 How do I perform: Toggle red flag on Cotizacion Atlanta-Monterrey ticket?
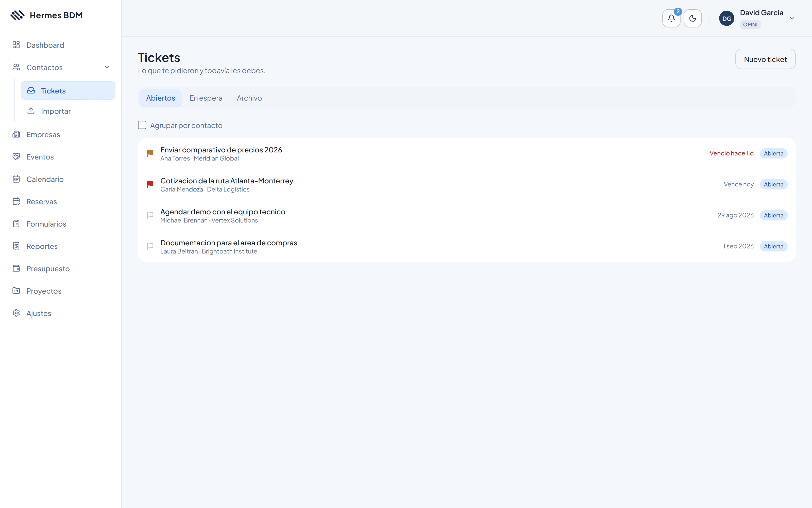click(x=150, y=184)
